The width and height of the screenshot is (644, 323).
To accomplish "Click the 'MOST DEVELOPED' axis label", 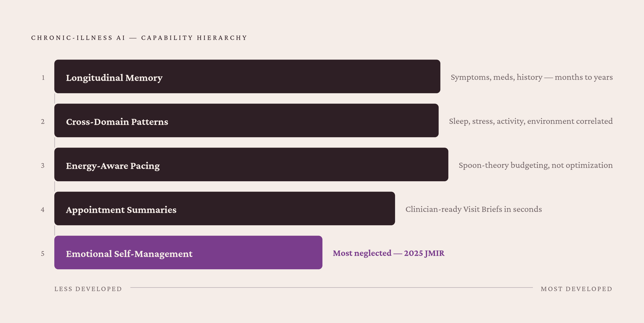I will [577, 289].
